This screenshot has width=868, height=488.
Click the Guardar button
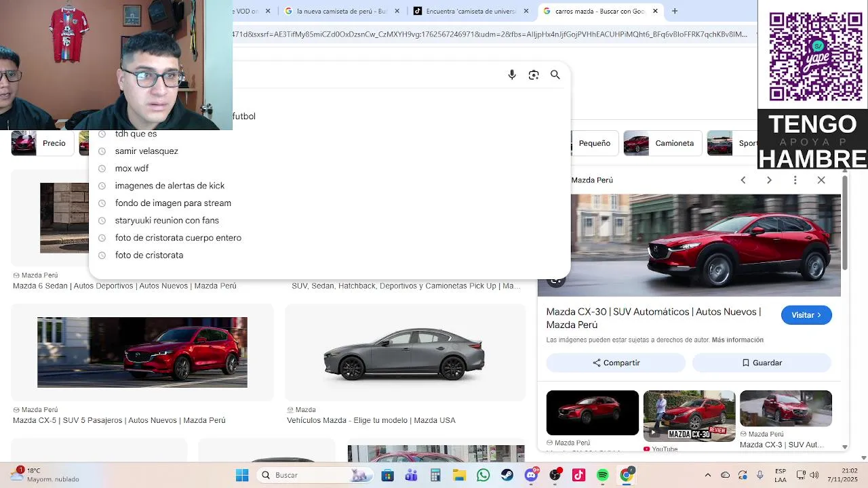coord(762,363)
